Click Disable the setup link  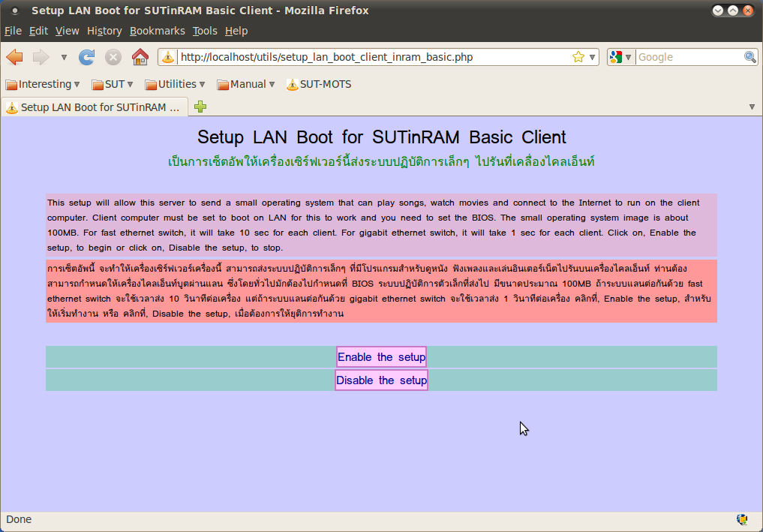381,380
